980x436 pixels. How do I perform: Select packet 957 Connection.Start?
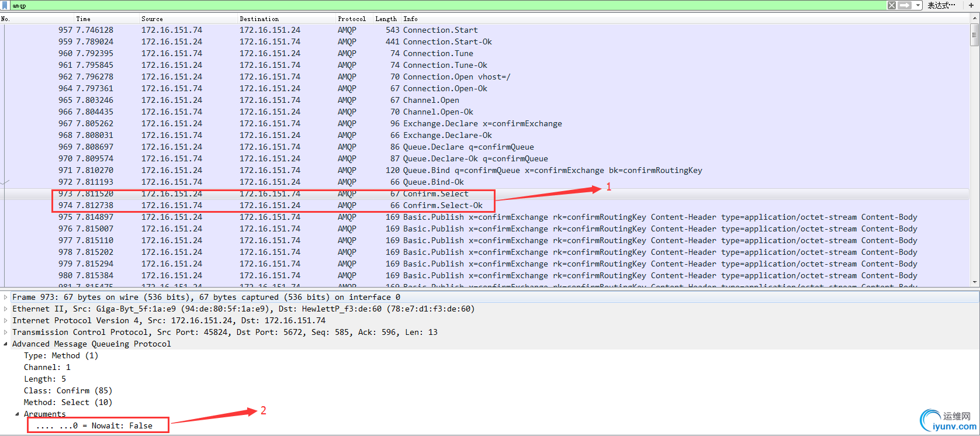click(x=485, y=30)
